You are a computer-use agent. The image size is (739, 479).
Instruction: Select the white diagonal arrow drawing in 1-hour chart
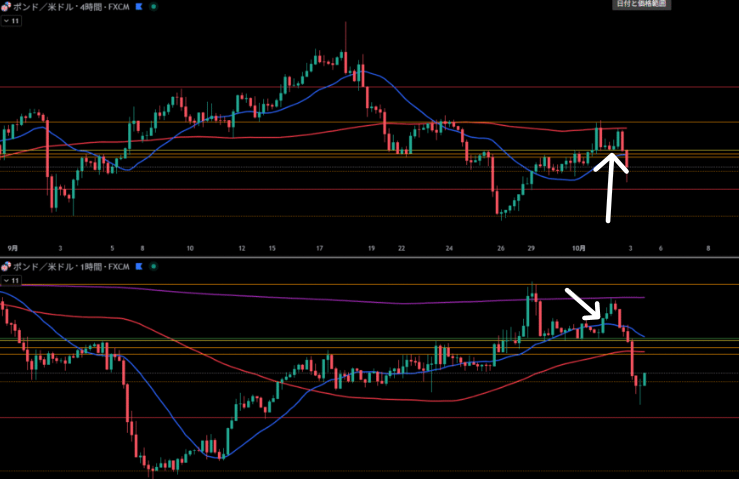583,305
